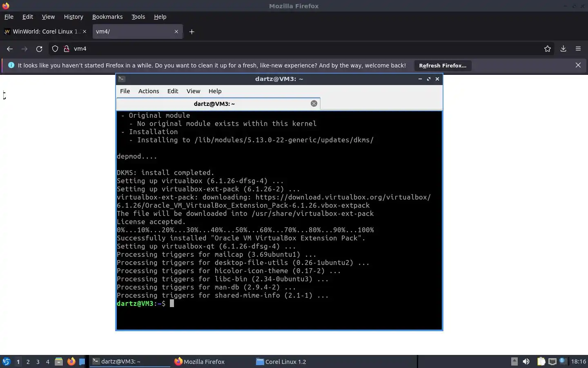Dismiss the Firefox refresh notification bar
Viewport: 588px width, 368px height.
point(578,65)
